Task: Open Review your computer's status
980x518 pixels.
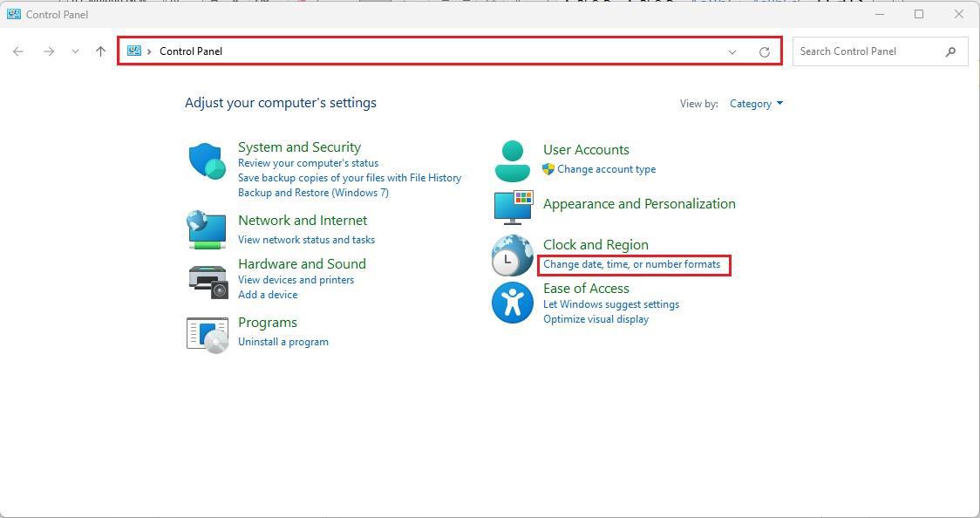Action: coord(308,163)
